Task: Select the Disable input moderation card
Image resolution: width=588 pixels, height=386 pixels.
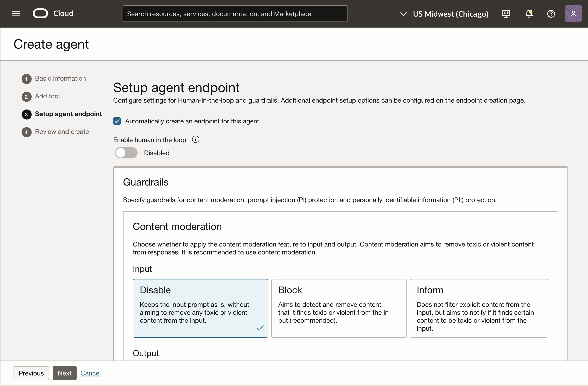Action: click(200, 308)
